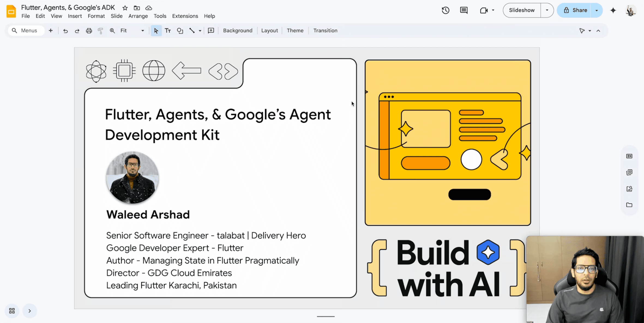This screenshot has width=644, height=323.
Task: Open Slideshow options dropdown arrow
Action: pyautogui.click(x=547, y=10)
